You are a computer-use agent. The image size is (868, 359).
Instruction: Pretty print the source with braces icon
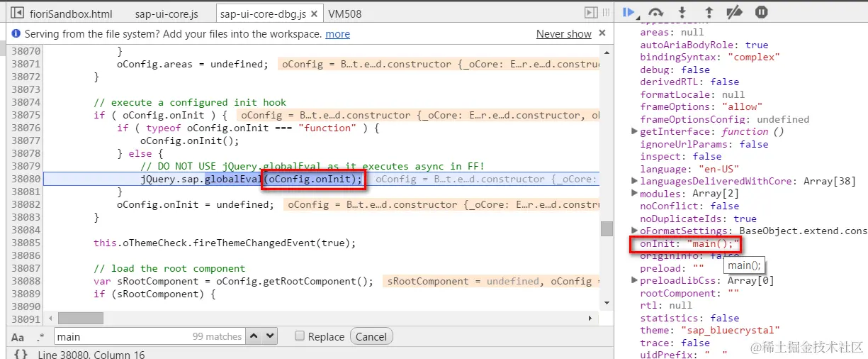coord(21,353)
